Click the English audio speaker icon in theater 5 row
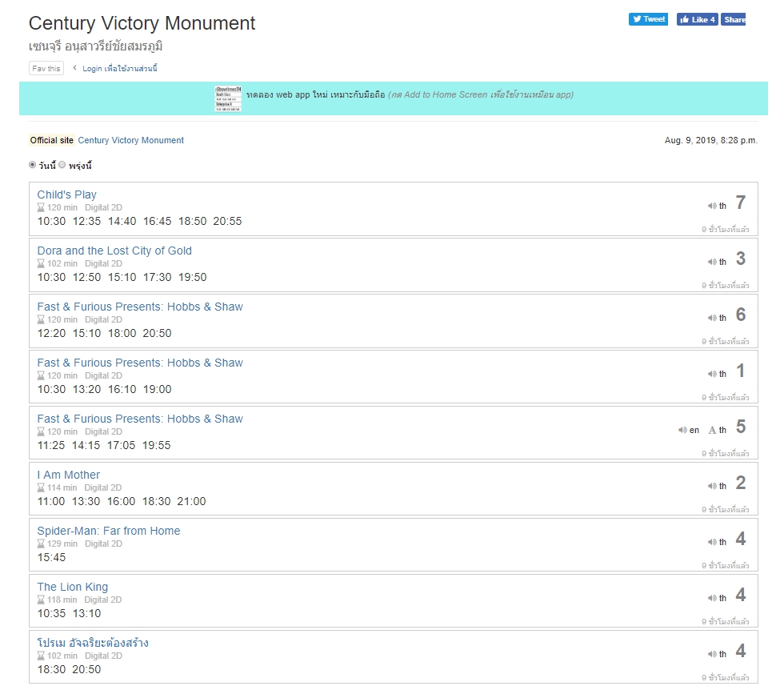 tap(682, 430)
